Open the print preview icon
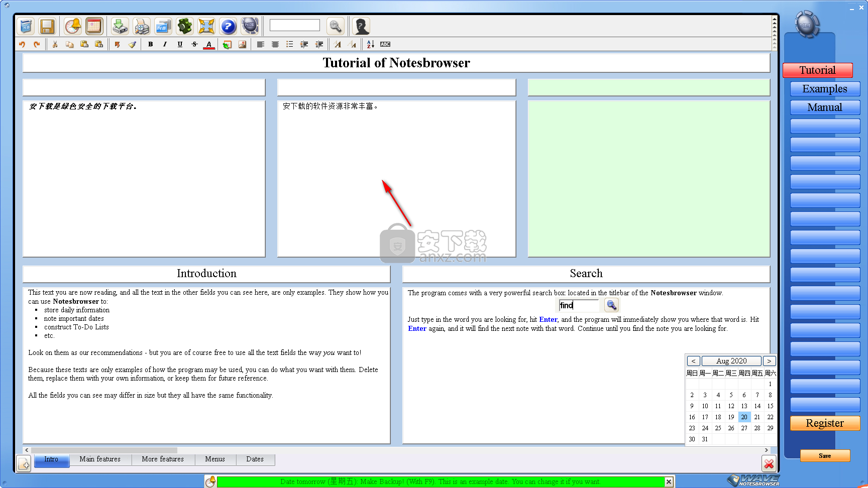This screenshot has width=868, height=488. pyautogui.click(x=142, y=26)
